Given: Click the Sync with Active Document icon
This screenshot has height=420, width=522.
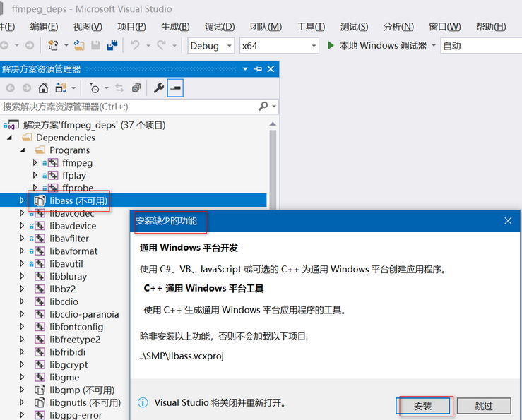Looking at the screenshot, I should tap(119, 88).
